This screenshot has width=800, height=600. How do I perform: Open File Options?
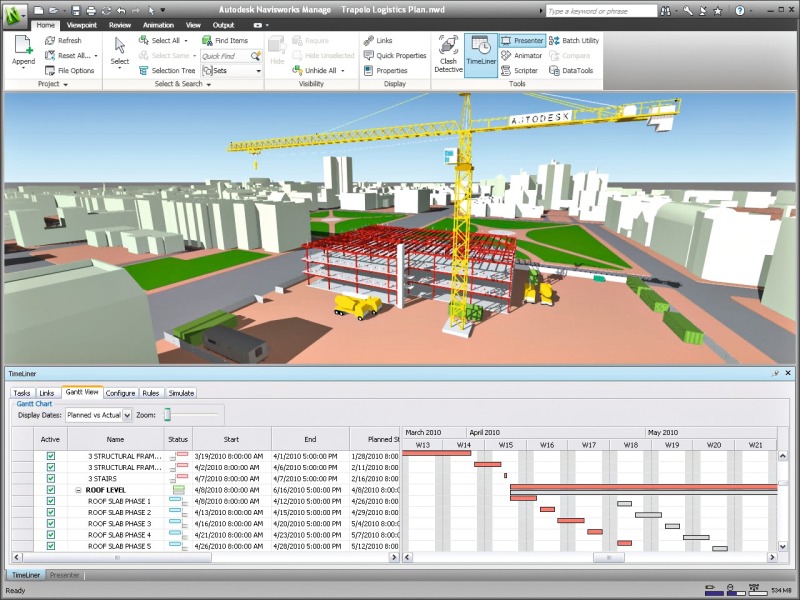(x=69, y=70)
